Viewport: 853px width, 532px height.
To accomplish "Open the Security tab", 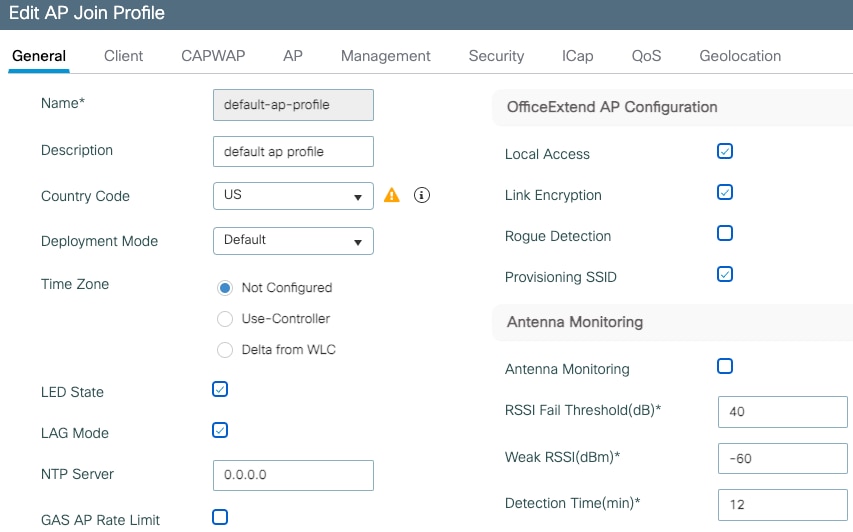I will click(x=496, y=56).
